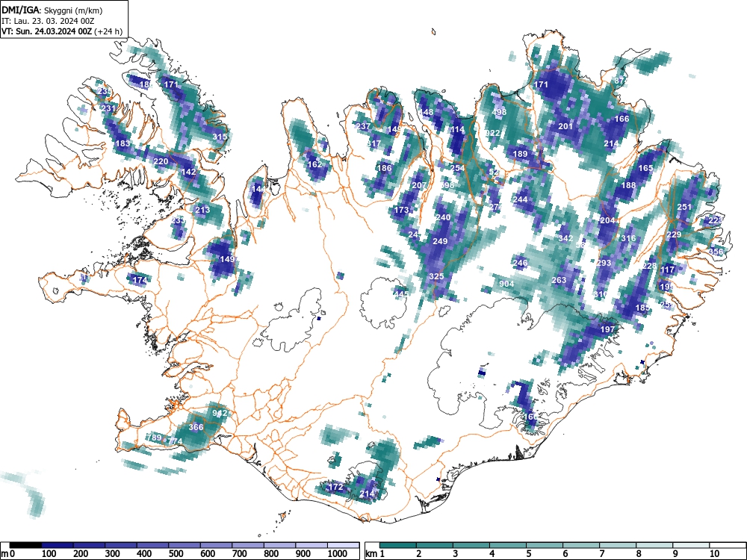Select the '246' value label

pyautogui.click(x=520, y=263)
